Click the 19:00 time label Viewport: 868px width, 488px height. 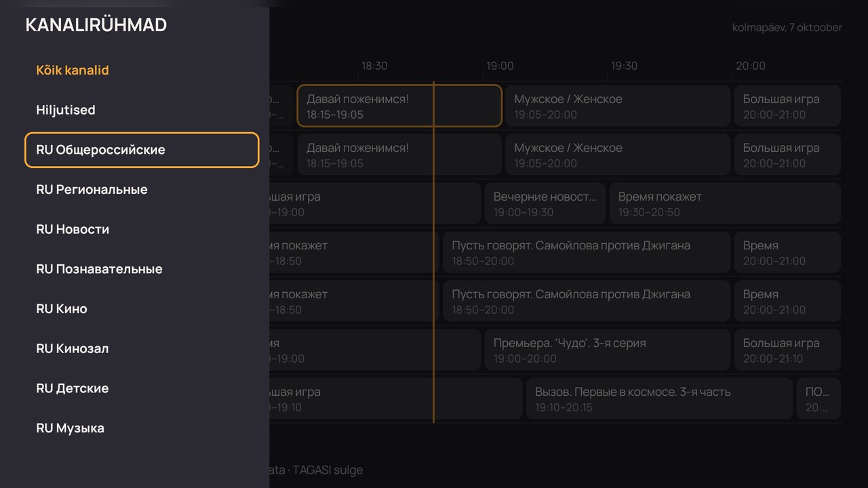[500, 66]
